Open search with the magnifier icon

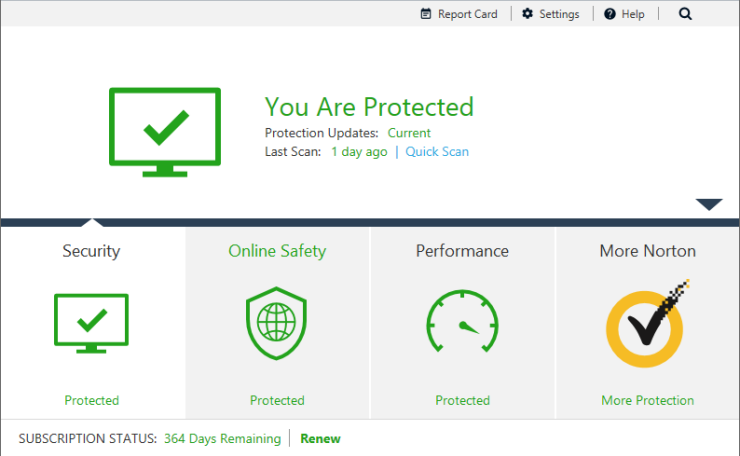(685, 14)
